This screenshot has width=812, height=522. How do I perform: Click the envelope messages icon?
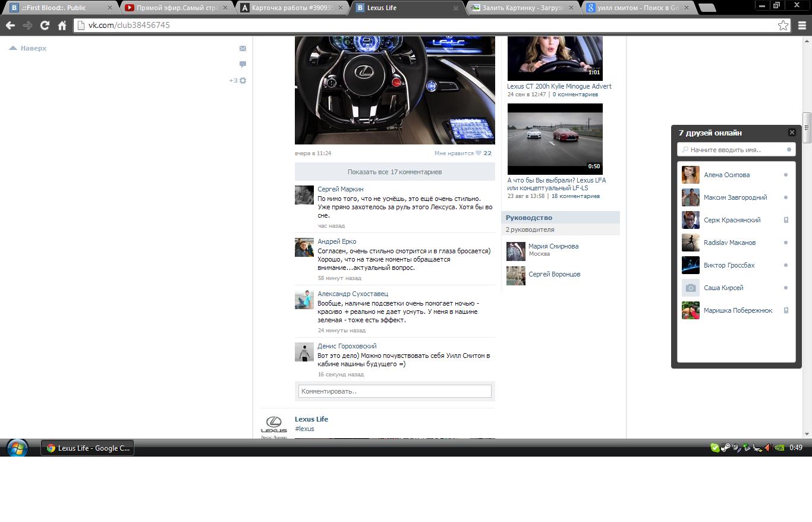(243, 48)
